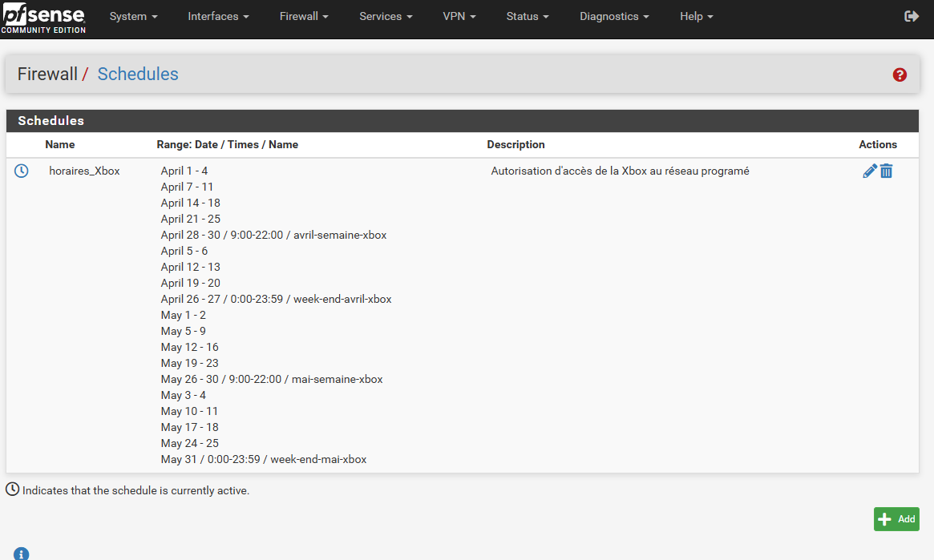This screenshot has width=934, height=560.
Task: Open the Interfaces dropdown menu
Action: [218, 16]
